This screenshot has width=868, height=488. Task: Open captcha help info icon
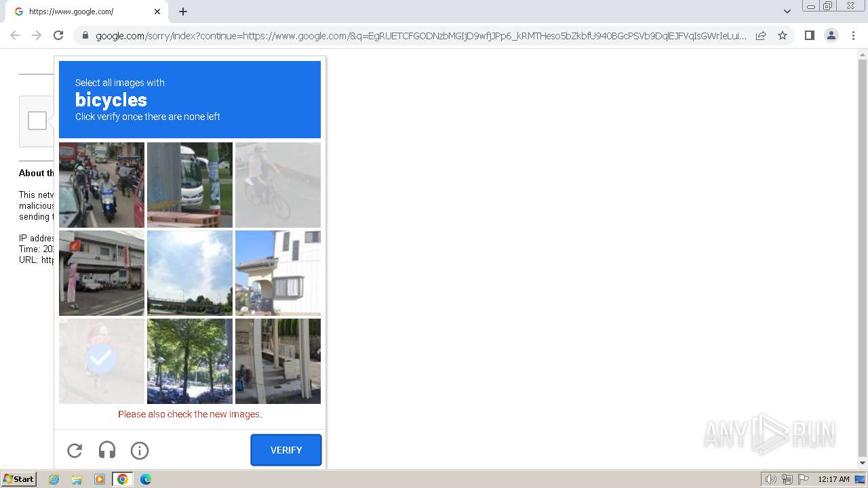click(x=140, y=450)
